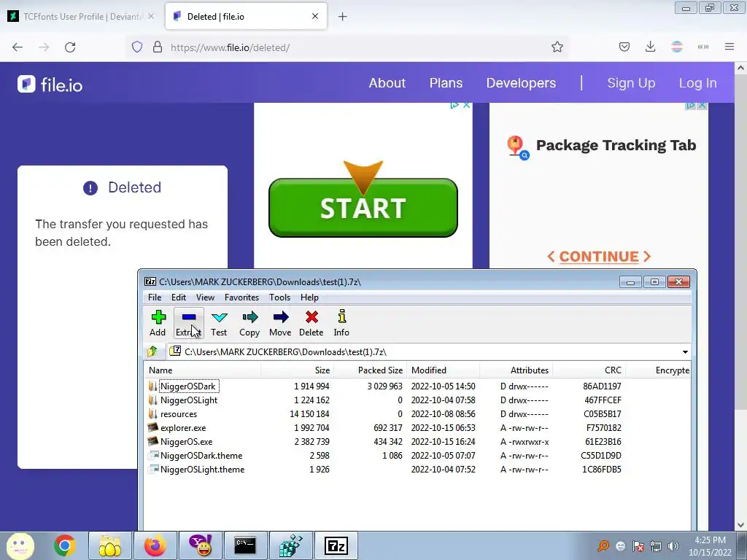
Task: Open the Tools menu in 7-Zip
Action: click(x=279, y=297)
